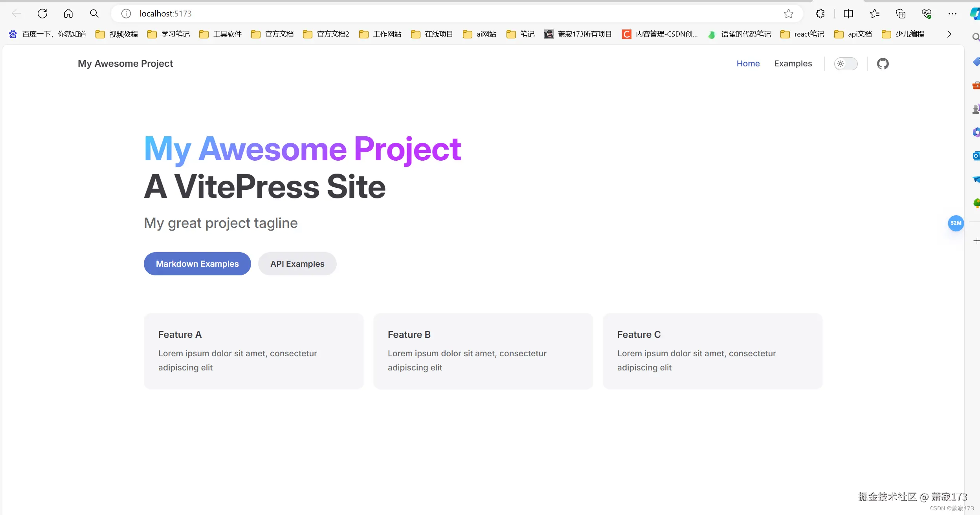Add page to favorites star icon
980x515 pixels.
pyautogui.click(x=788, y=14)
